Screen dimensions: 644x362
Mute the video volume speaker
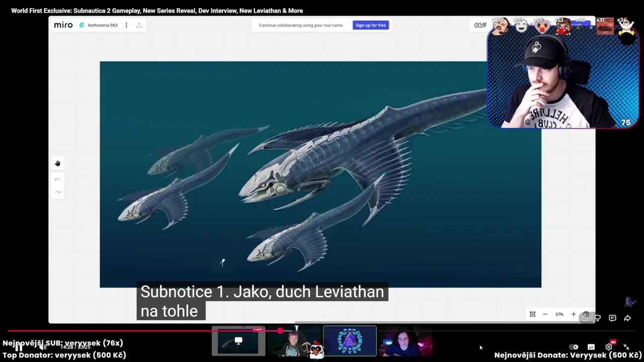pyautogui.click(x=42, y=347)
